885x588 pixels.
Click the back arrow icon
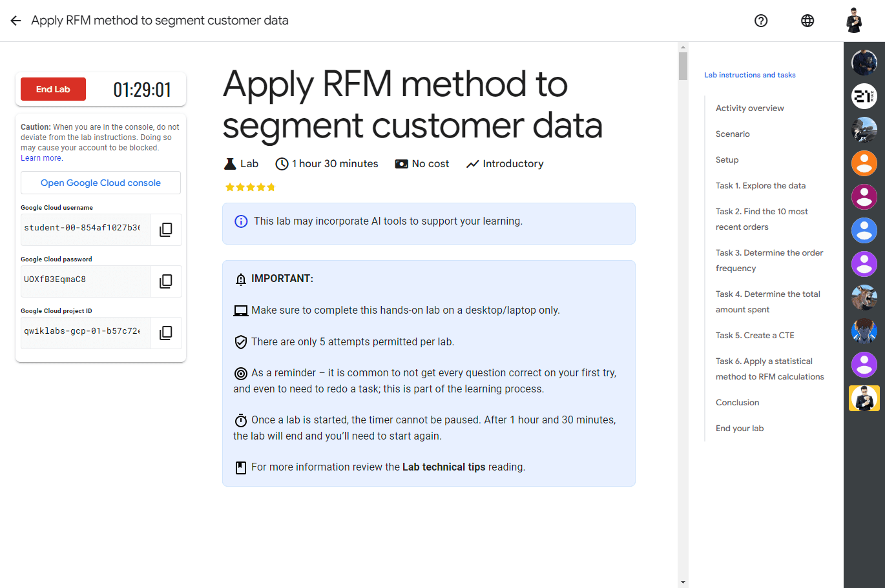(16, 21)
